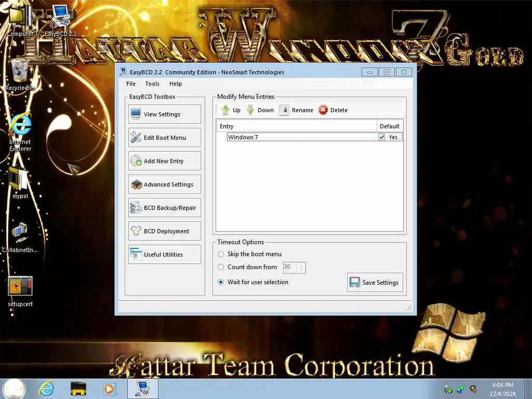This screenshot has width=532, height=399.
Task: Open the View Settings panel
Action: pos(165,114)
